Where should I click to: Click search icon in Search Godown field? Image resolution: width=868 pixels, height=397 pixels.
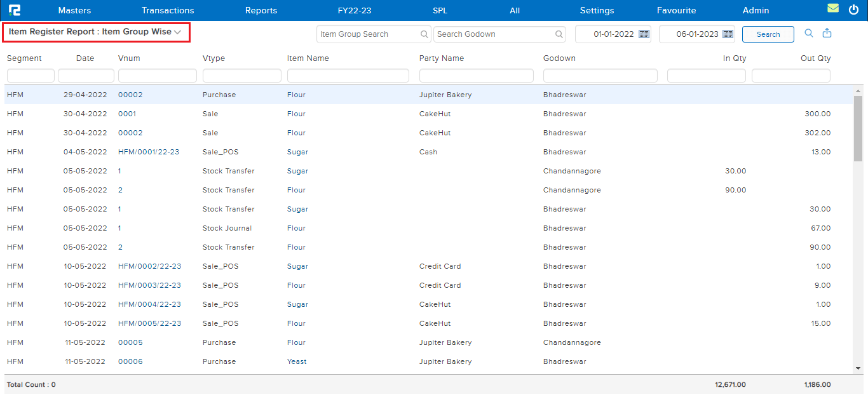point(559,34)
